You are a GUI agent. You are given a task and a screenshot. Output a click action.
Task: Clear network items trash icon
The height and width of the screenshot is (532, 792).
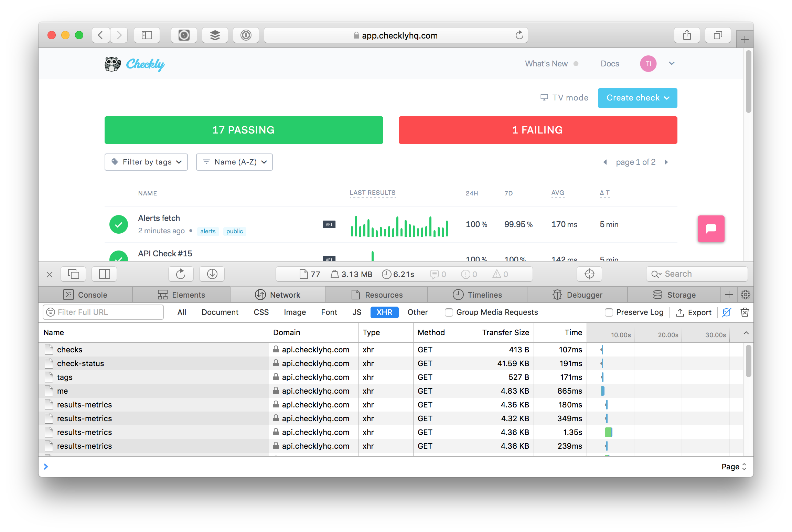745,312
